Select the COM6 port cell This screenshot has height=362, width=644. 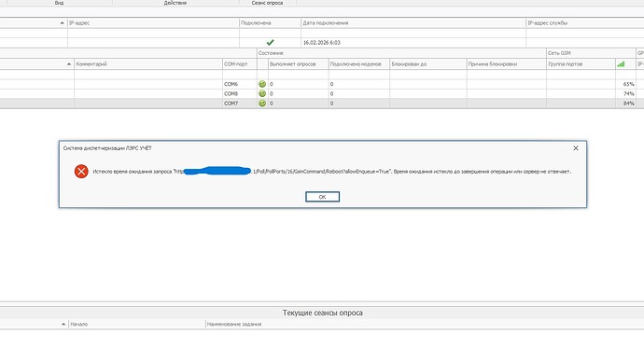coord(240,84)
